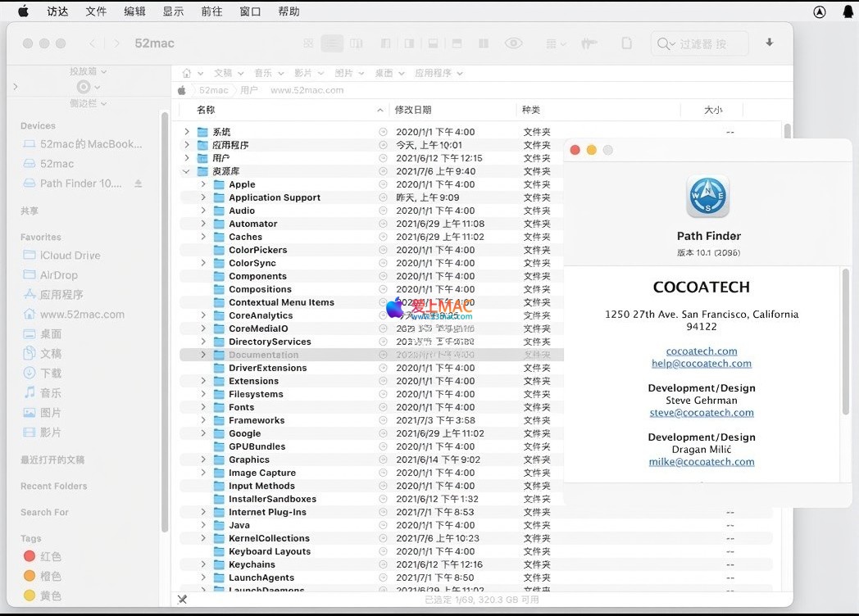Image resolution: width=859 pixels, height=616 pixels.
Task: Click the new file document icon
Action: coord(626,43)
